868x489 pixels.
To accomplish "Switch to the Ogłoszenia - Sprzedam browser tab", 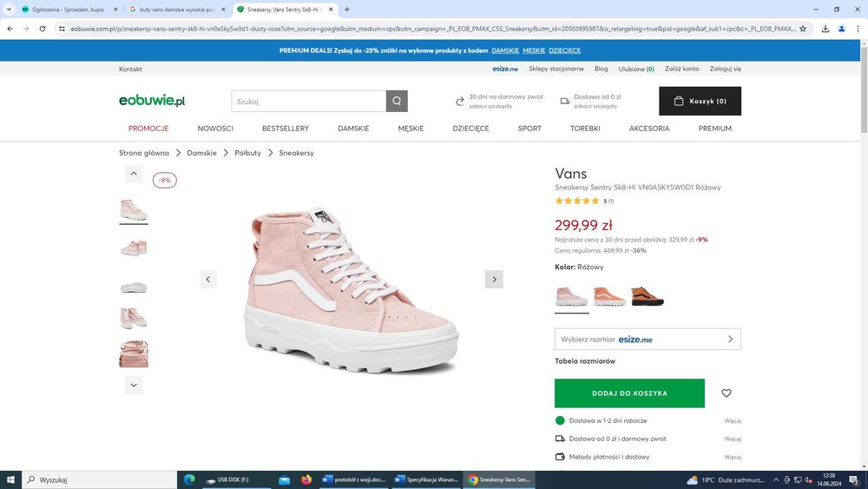I will pos(69,10).
